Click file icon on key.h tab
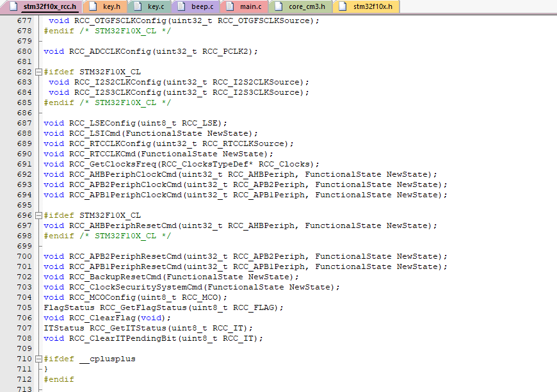557x392 pixels. click(93, 6)
